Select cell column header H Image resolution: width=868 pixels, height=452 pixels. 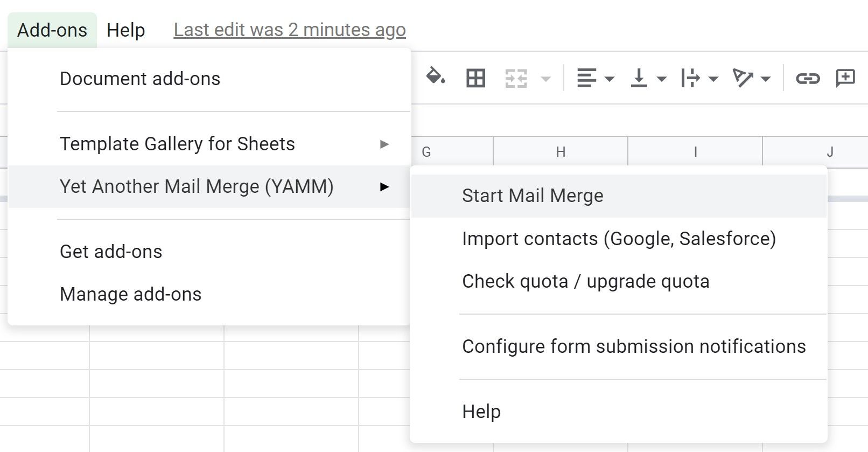pos(560,151)
